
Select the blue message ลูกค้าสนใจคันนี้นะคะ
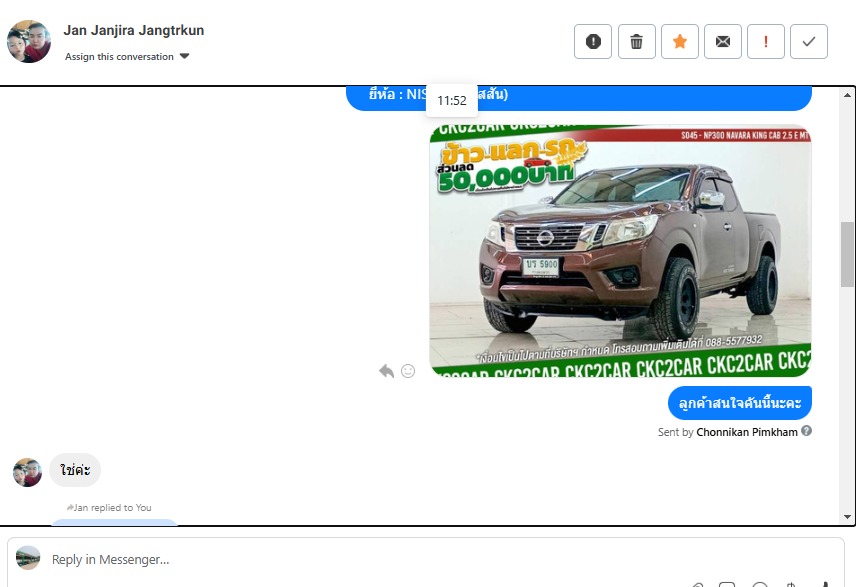click(740, 403)
